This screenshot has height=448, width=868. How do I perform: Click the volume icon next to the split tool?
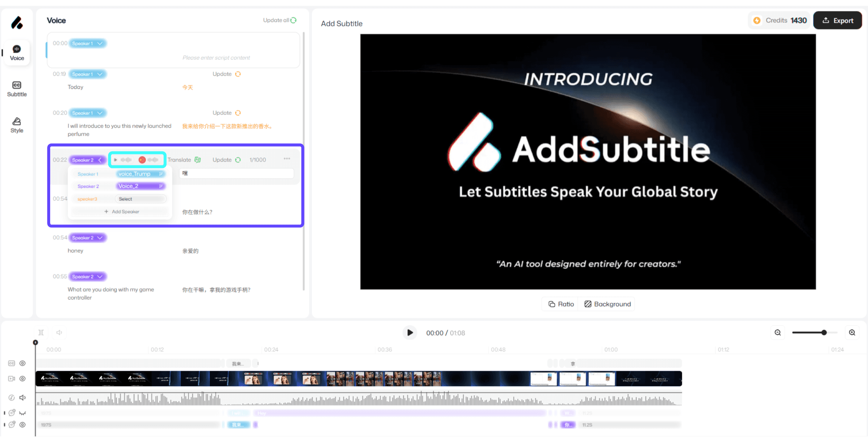[x=59, y=332]
